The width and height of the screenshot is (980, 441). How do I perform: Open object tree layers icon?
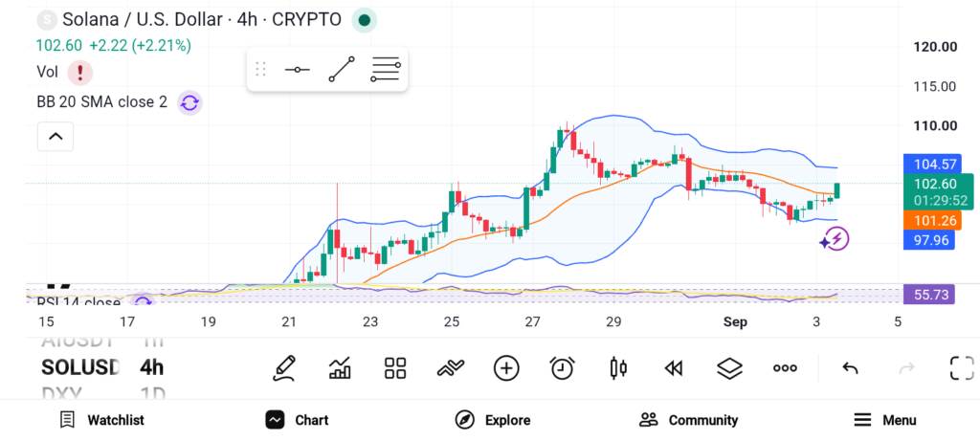(x=729, y=368)
